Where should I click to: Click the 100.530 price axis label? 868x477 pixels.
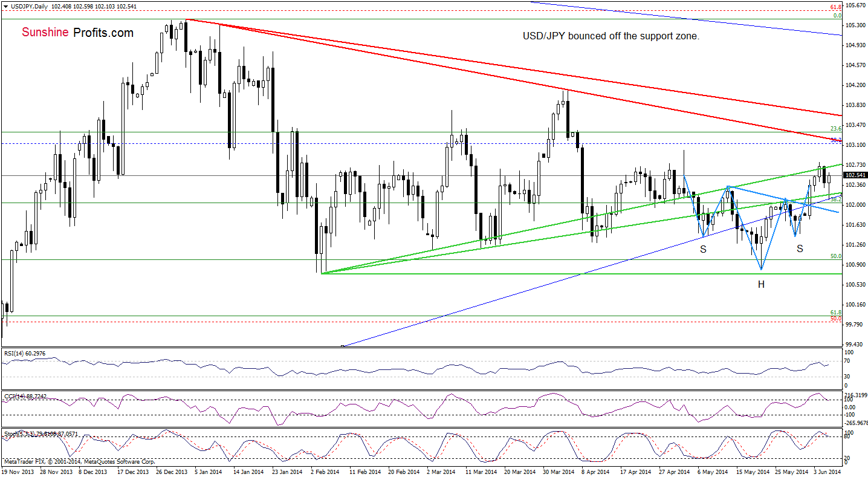coord(855,285)
